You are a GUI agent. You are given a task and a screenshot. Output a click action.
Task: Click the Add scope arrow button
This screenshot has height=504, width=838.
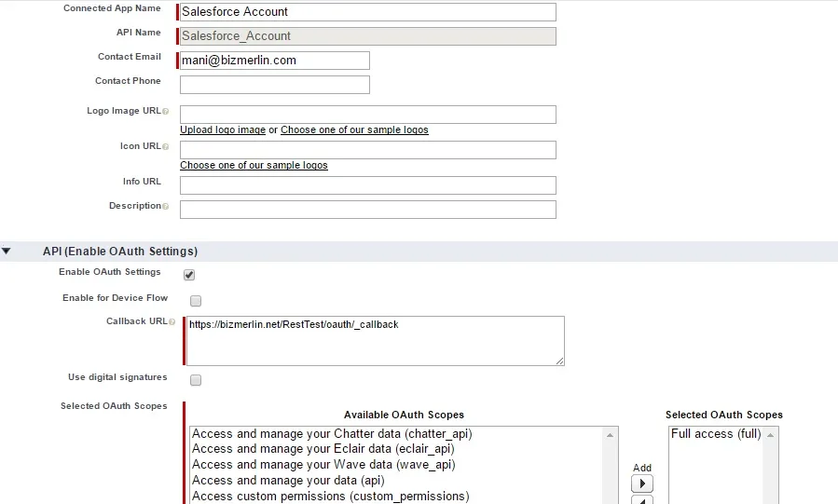coord(642,484)
